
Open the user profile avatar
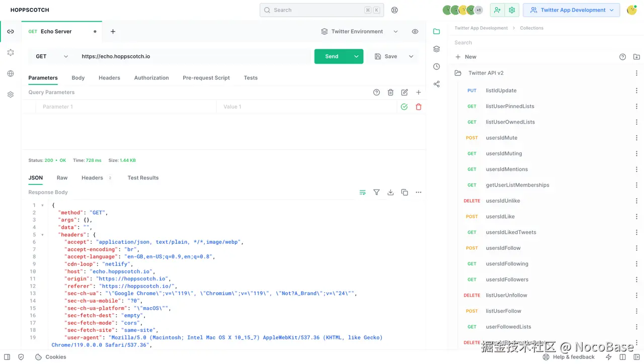click(x=631, y=10)
